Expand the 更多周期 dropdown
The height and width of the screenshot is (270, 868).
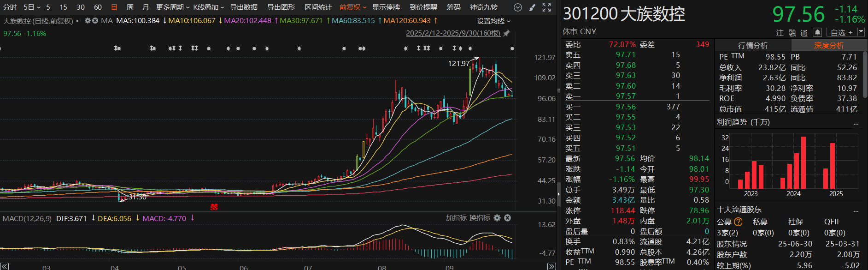[173, 7]
